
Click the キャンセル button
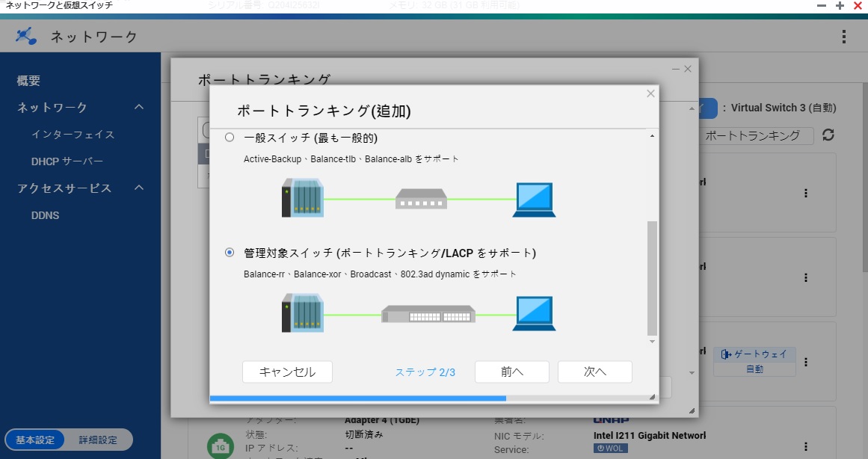point(287,372)
